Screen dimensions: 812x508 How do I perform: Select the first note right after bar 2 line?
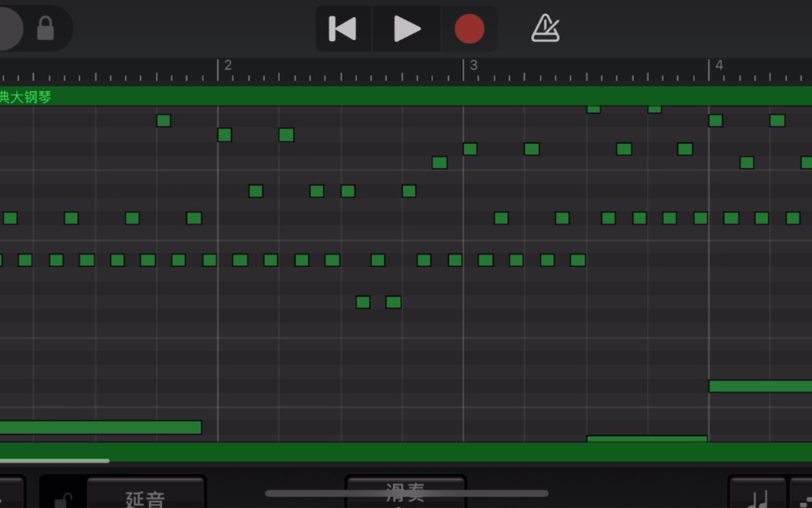pyautogui.click(x=224, y=135)
